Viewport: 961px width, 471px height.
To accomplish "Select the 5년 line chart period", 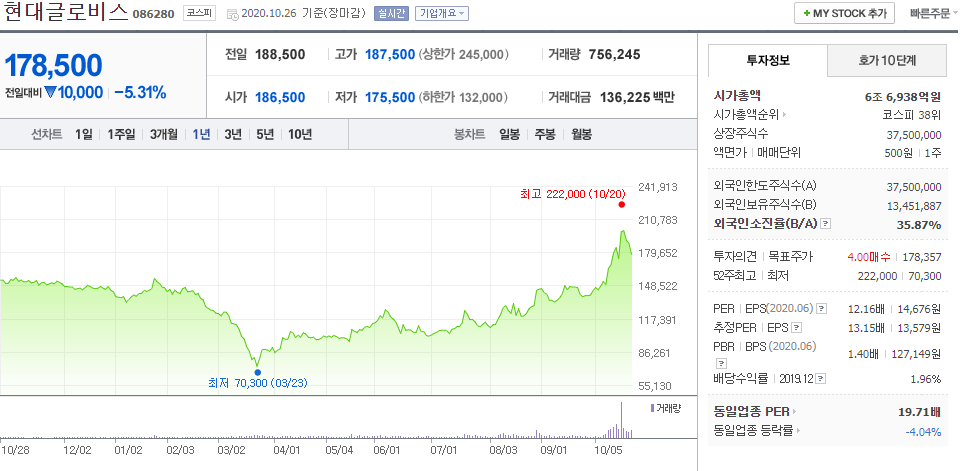I will pyautogui.click(x=265, y=134).
